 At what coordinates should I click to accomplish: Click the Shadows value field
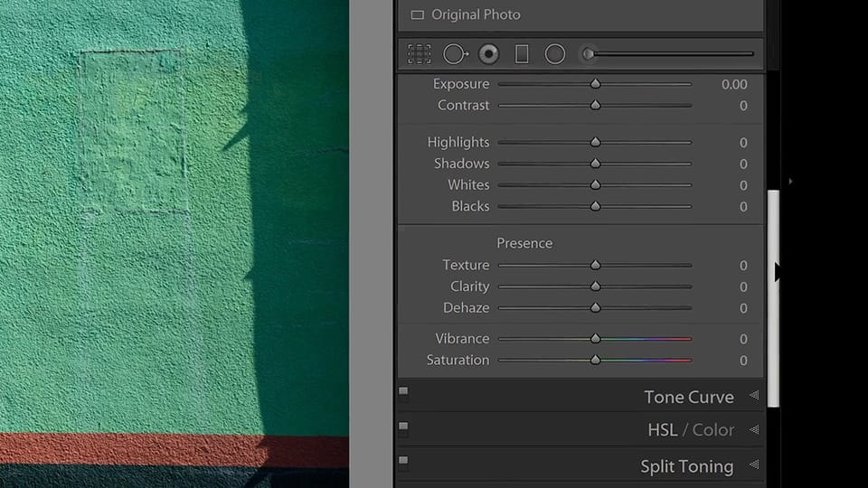(x=743, y=164)
